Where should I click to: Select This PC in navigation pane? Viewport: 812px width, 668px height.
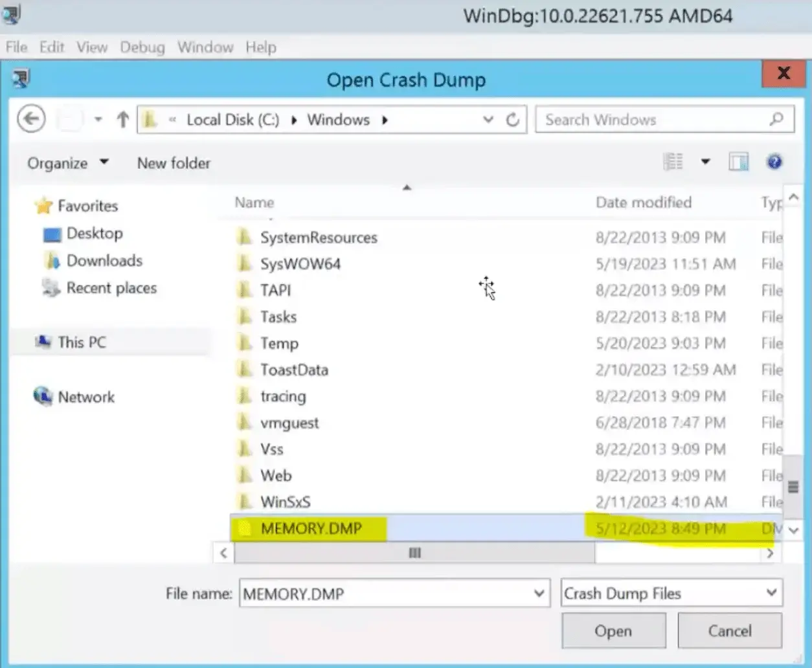point(82,342)
